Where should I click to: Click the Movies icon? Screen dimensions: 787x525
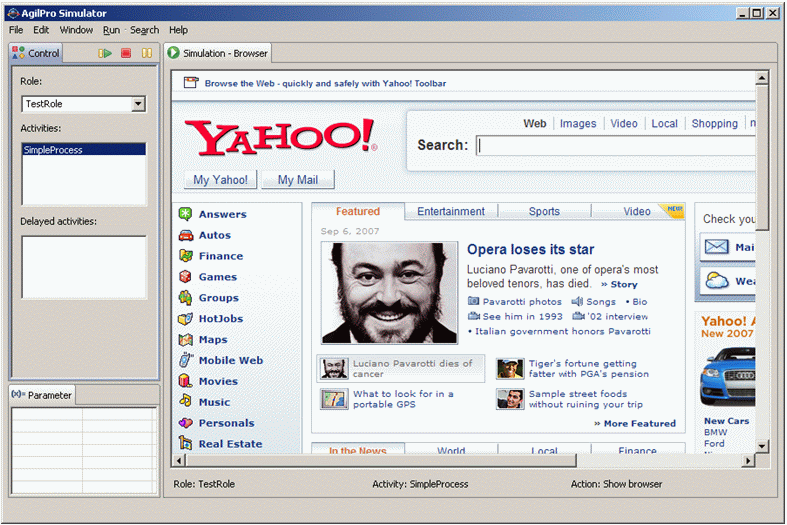(x=185, y=380)
